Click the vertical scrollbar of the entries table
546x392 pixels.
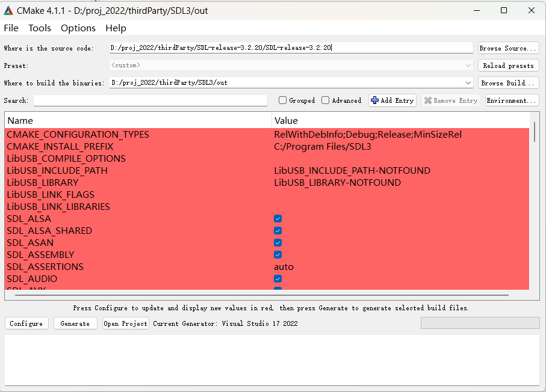coord(535,132)
